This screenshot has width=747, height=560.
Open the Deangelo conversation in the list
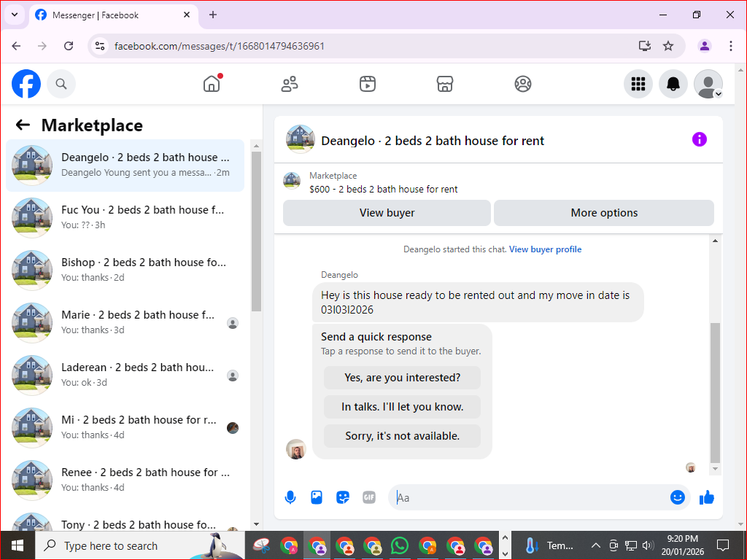click(x=125, y=166)
